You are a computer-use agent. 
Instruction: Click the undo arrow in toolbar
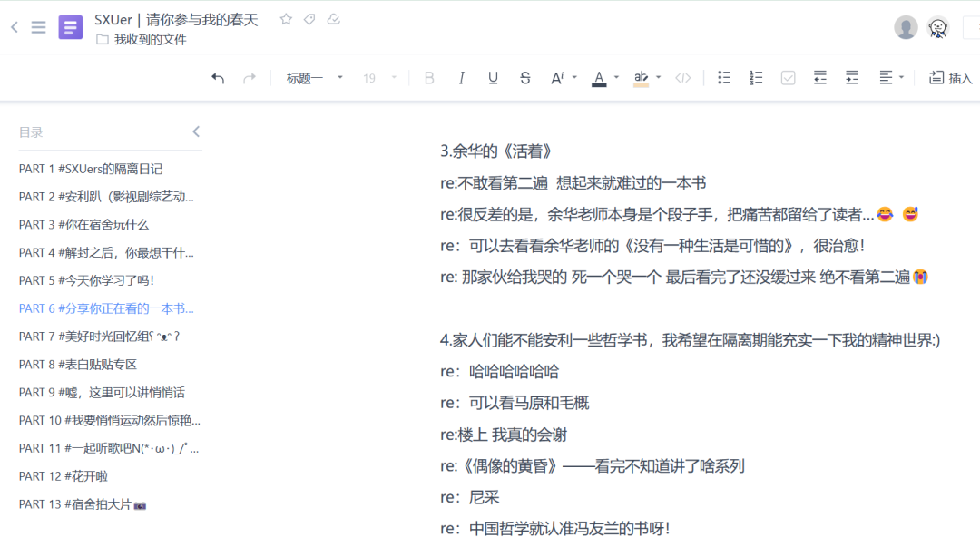[x=218, y=78]
